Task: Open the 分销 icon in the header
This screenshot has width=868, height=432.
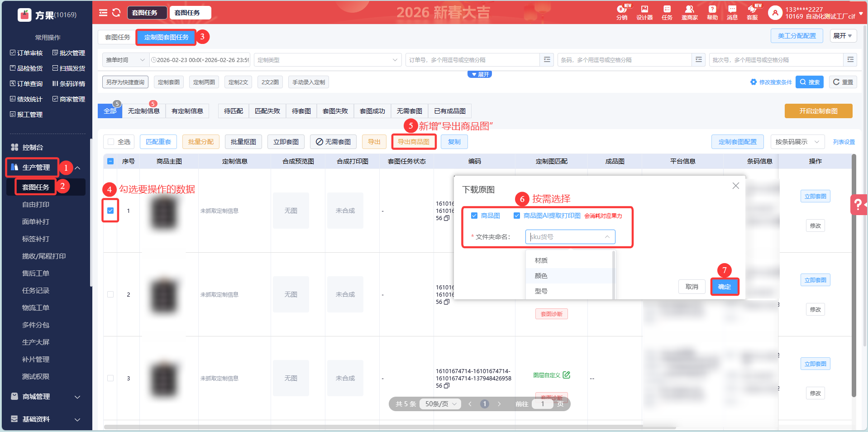Action: click(x=622, y=12)
